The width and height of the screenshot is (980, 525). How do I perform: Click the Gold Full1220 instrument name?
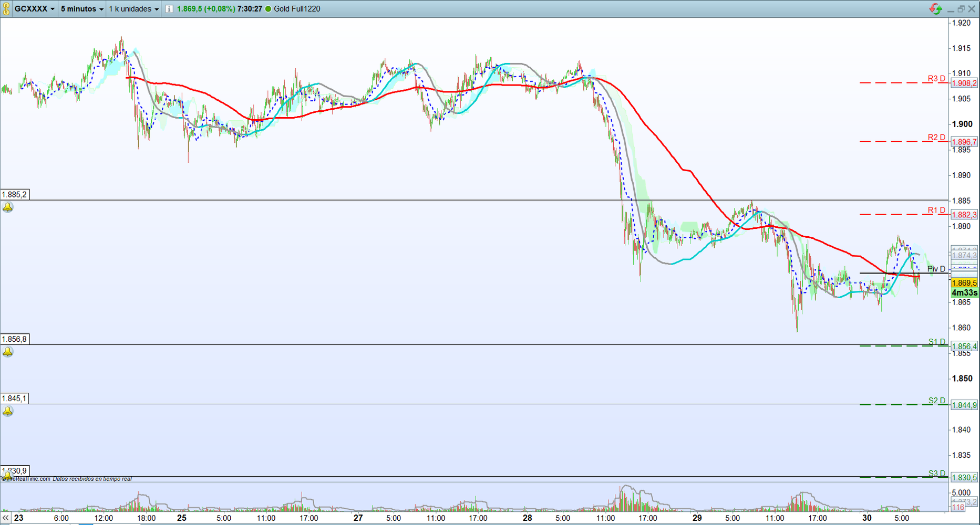297,9
